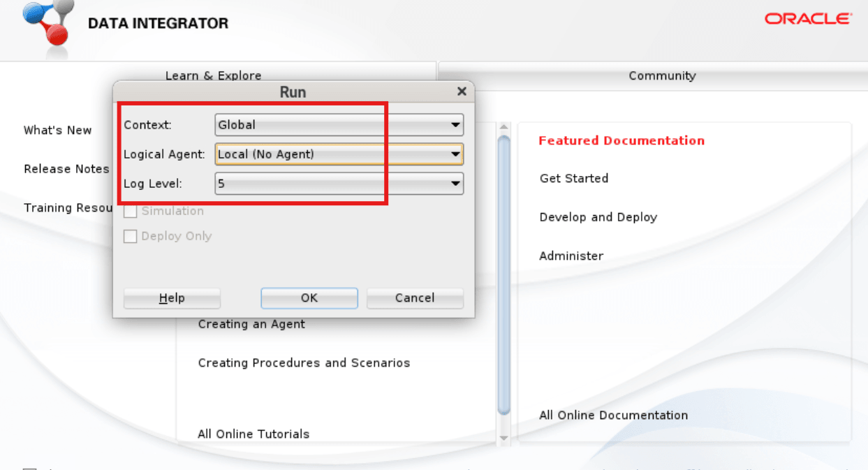View the Release Notes
Screen dimensions: 868x470
tap(66, 169)
